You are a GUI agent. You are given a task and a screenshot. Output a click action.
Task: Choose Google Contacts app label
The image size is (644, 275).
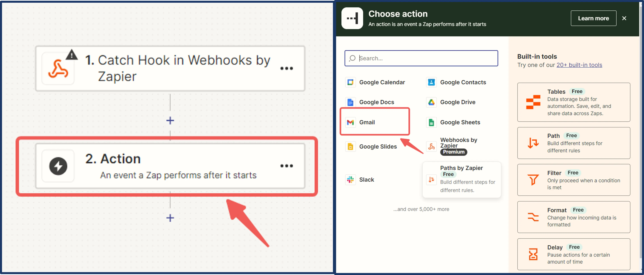[x=463, y=82]
